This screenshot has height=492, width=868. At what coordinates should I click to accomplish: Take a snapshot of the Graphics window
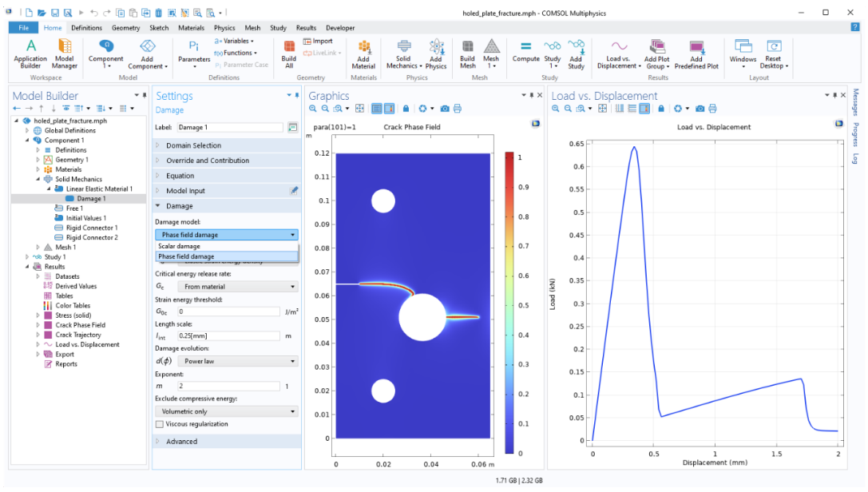(x=445, y=109)
